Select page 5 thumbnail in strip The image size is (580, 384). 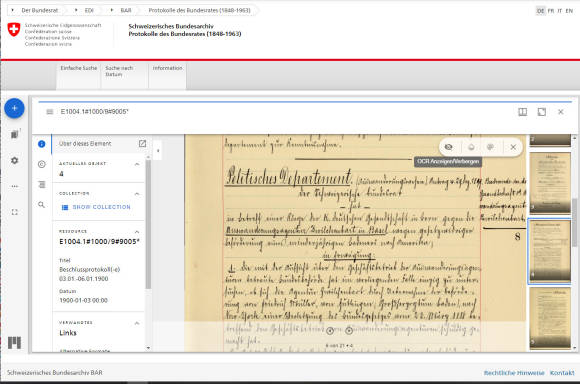click(550, 319)
